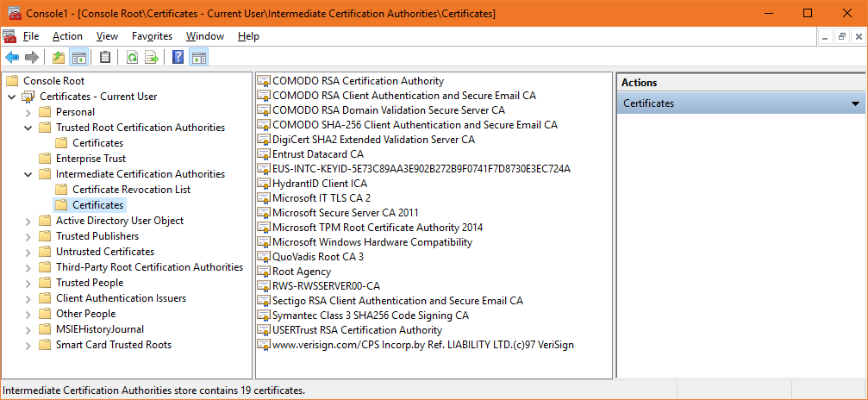This screenshot has height=400, width=868.
Task: Click the Refresh toolbar icon
Action: [x=132, y=57]
